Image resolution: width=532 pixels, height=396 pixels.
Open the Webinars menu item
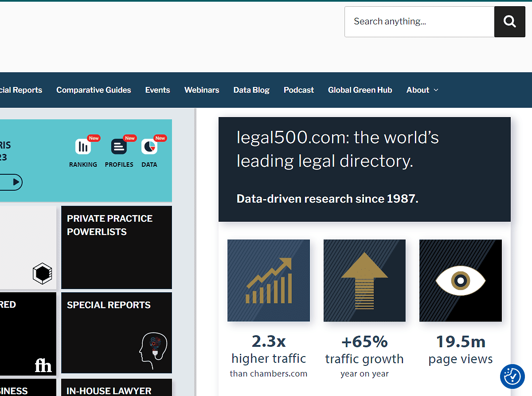(x=202, y=90)
